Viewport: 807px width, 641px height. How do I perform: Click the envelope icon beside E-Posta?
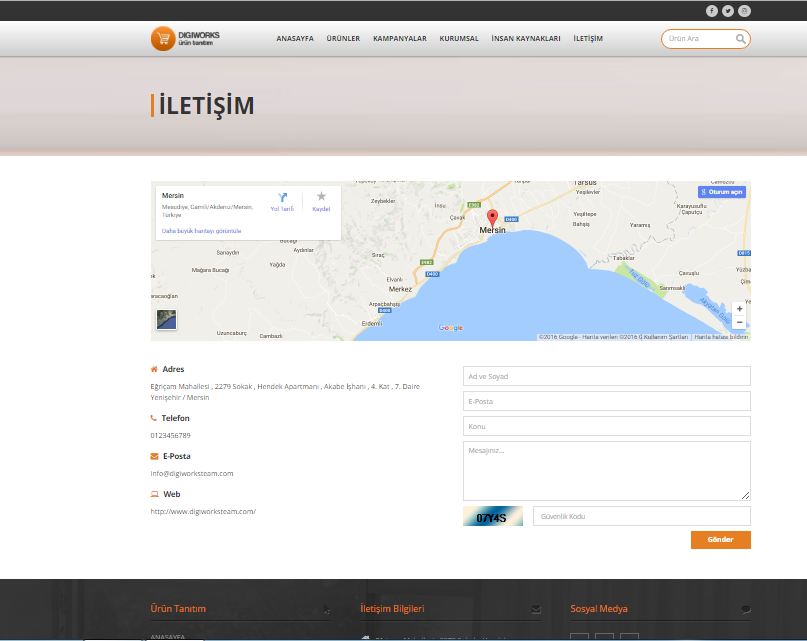(x=154, y=456)
